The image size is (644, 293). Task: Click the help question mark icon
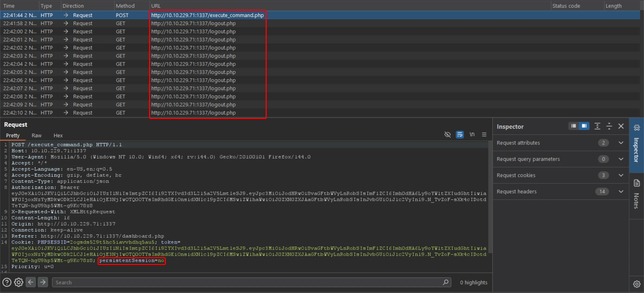7,282
